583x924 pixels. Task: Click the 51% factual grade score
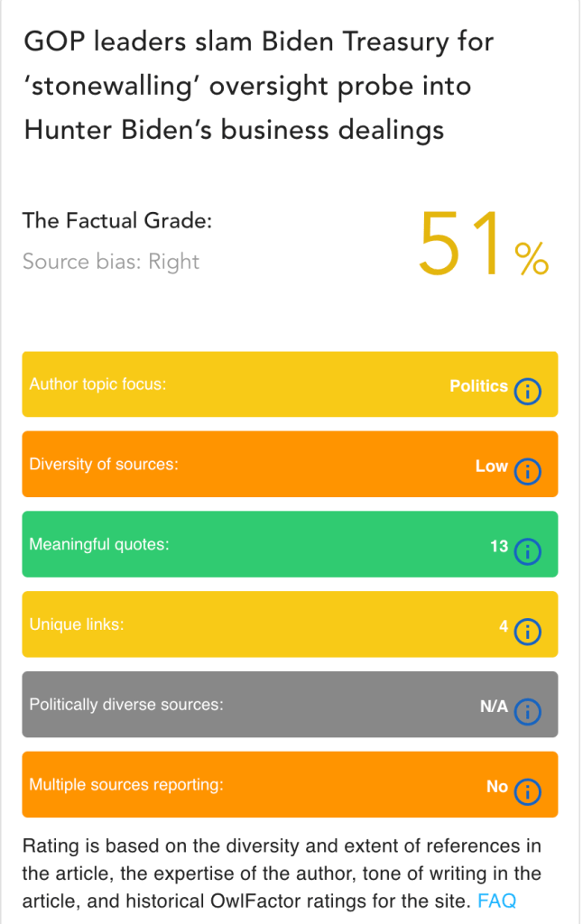tap(483, 244)
